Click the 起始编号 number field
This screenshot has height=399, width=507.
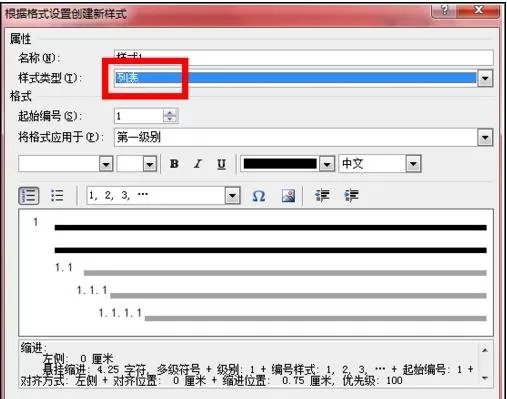pos(138,116)
